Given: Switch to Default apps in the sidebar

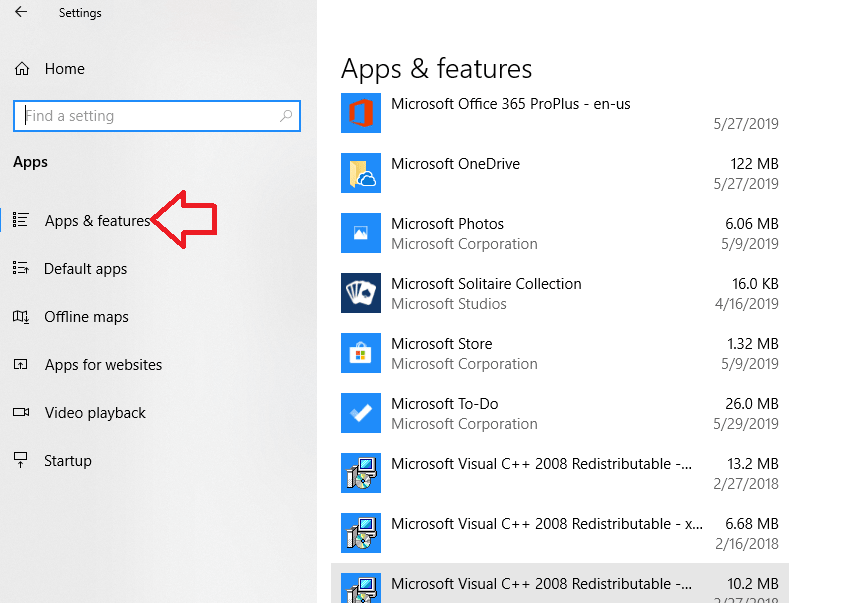Looking at the screenshot, I should 85,269.
